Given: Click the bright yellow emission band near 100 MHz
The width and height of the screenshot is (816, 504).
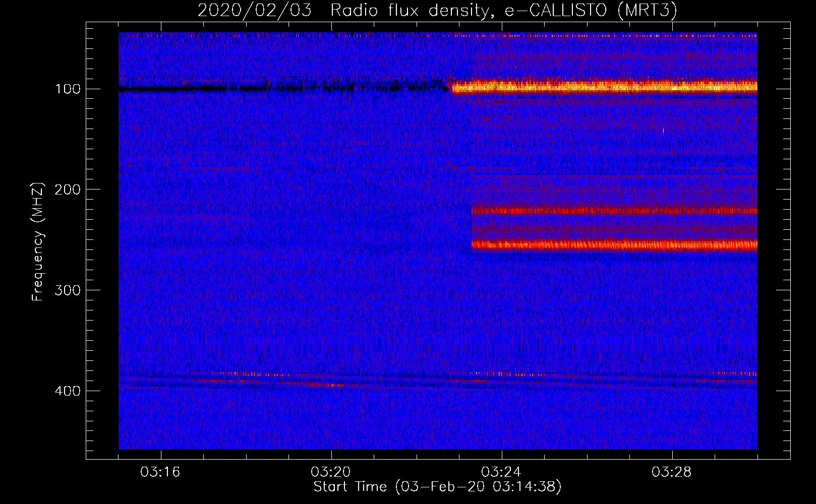Looking at the screenshot, I should 604,87.
